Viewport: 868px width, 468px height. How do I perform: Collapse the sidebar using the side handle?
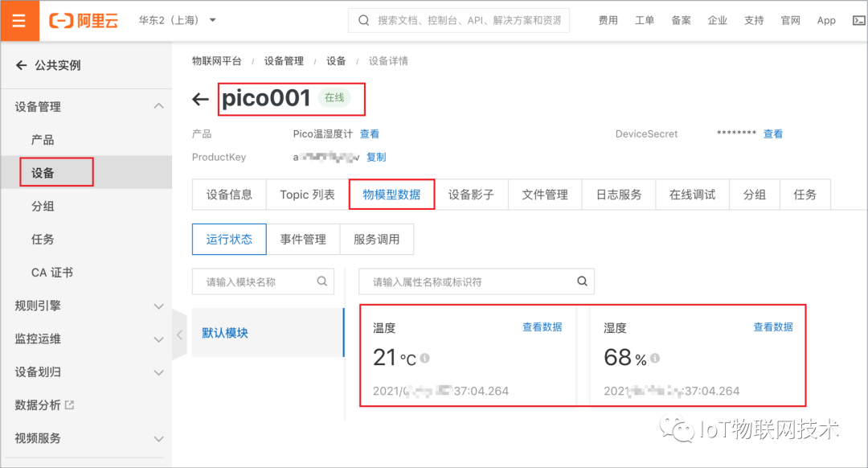[x=179, y=335]
